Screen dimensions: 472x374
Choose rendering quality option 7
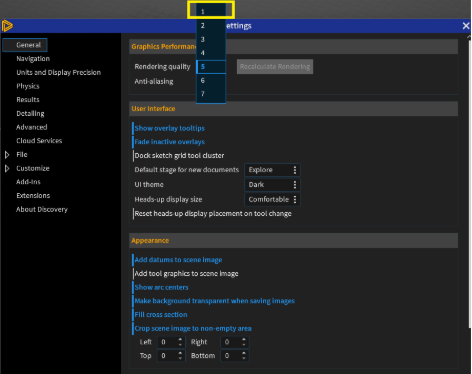211,94
